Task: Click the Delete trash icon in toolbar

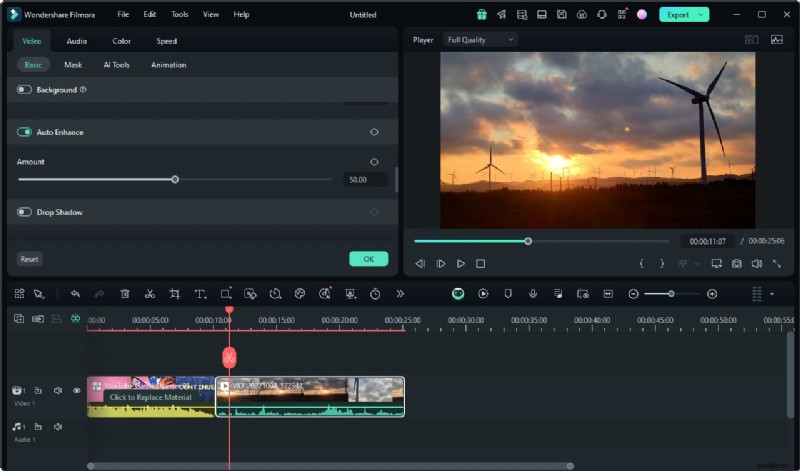Action: [125, 294]
